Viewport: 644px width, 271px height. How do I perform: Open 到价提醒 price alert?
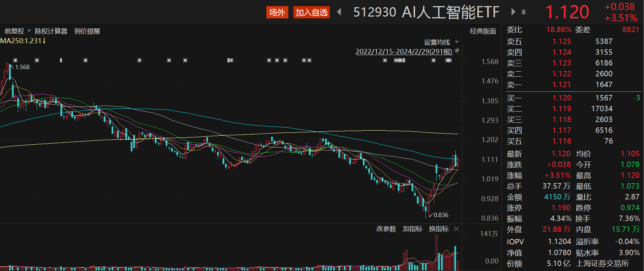coord(87,31)
